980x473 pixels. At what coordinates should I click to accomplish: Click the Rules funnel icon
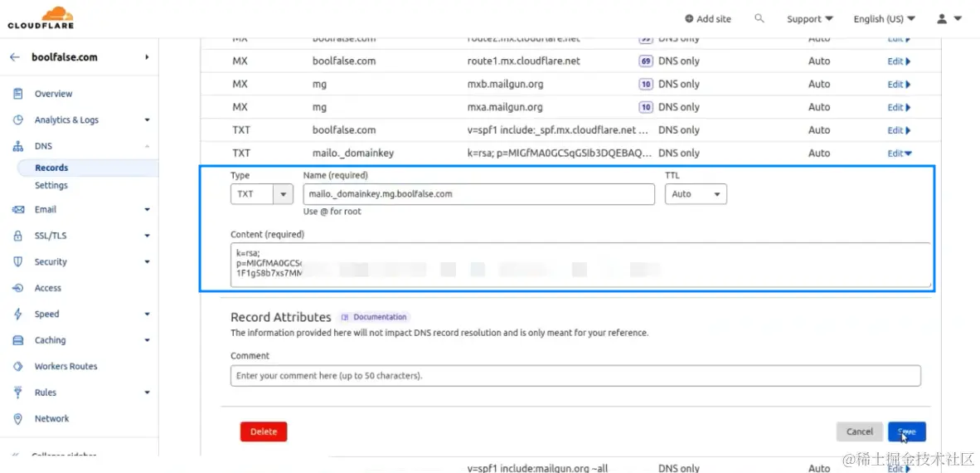point(18,393)
